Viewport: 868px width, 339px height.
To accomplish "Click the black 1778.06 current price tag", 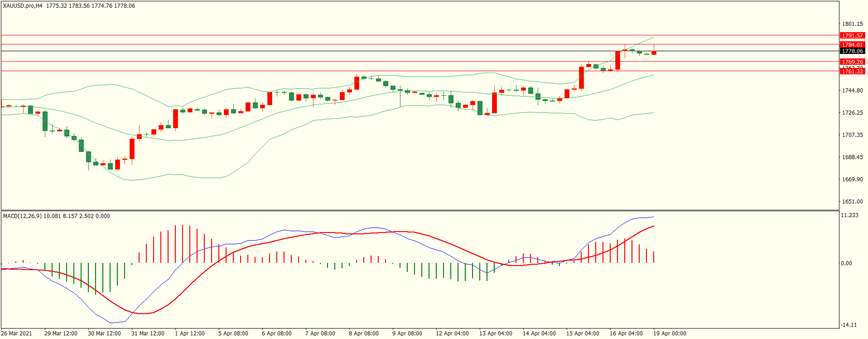I will click(x=852, y=51).
